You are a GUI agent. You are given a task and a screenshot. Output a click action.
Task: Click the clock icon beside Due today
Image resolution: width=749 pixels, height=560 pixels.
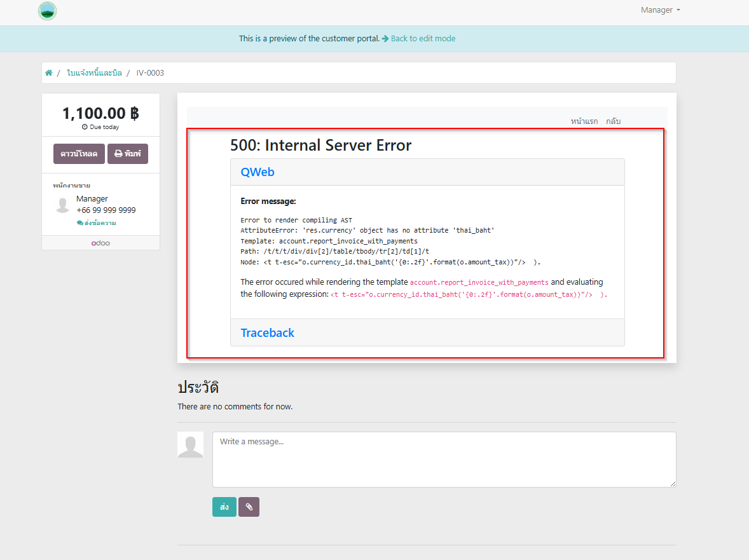point(85,127)
